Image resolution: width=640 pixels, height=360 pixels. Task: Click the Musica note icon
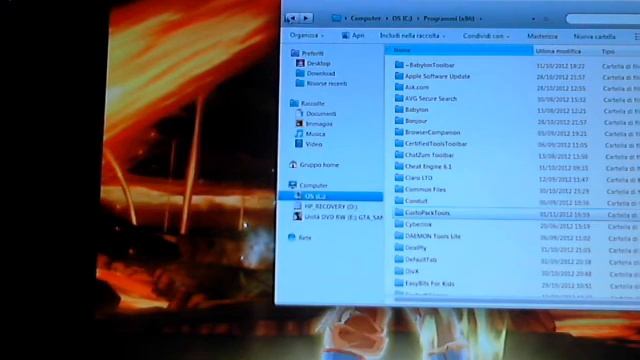pyautogui.click(x=299, y=133)
